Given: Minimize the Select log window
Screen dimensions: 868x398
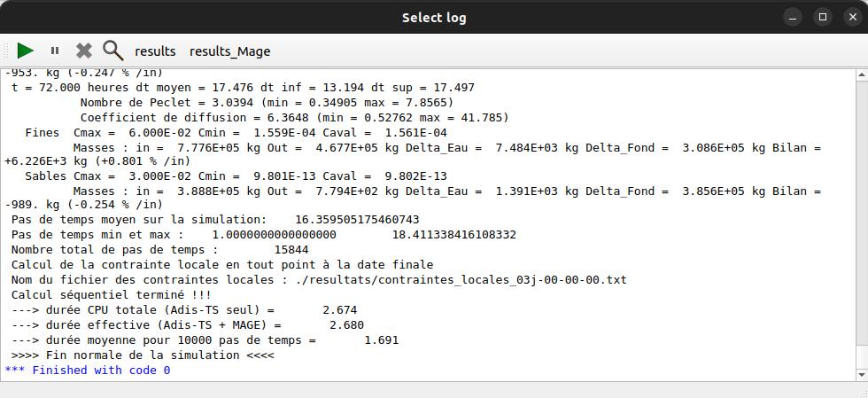Looking at the screenshot, I should (x=797, y=17).
